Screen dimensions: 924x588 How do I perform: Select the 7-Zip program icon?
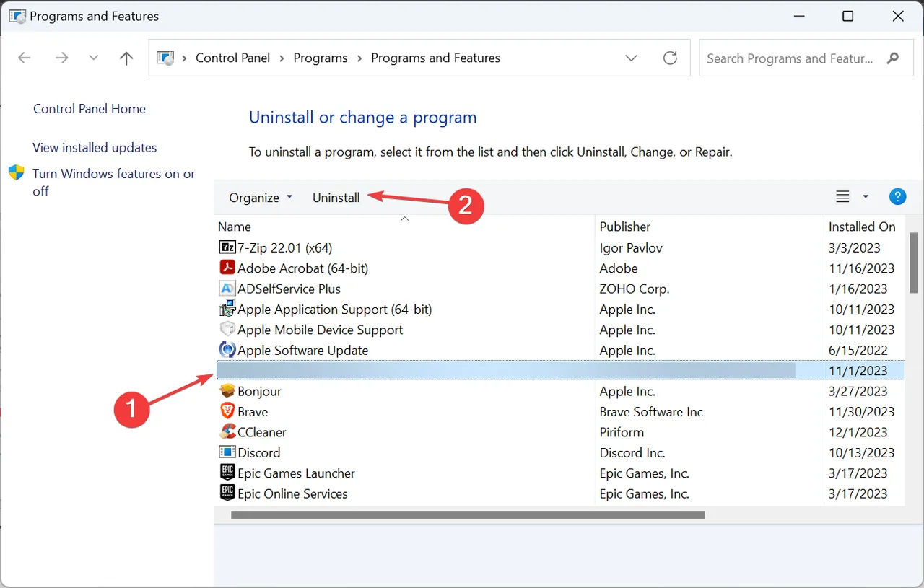tap(227, 247)
